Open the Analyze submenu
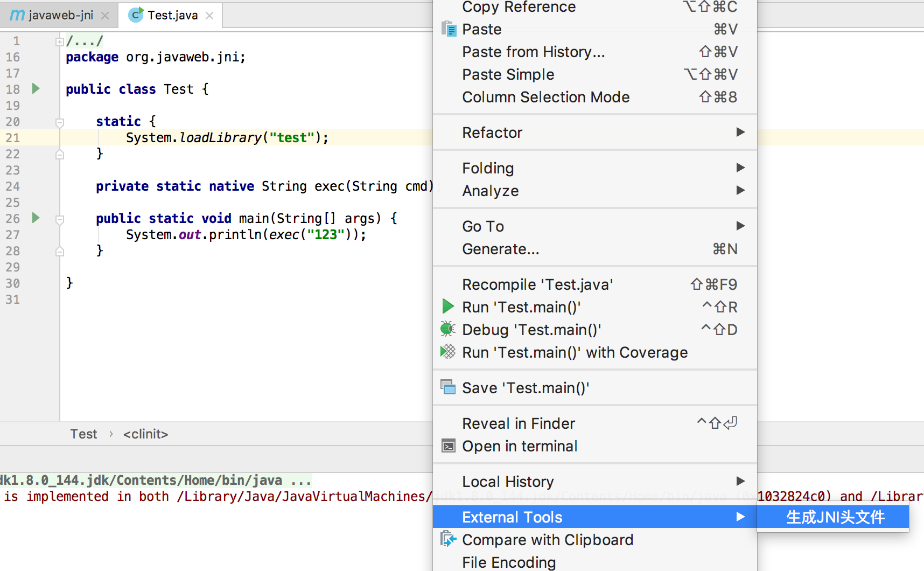This screenshot has height=571, width=924. (x=594, y=191)
